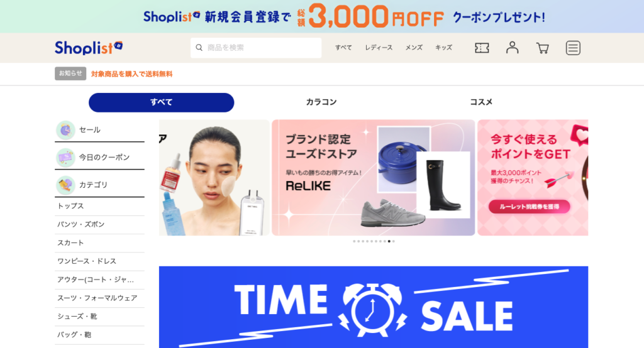Click the ルーレット挑戦券を獲得 button
644x348 pixels.
[x=529, y=207]
